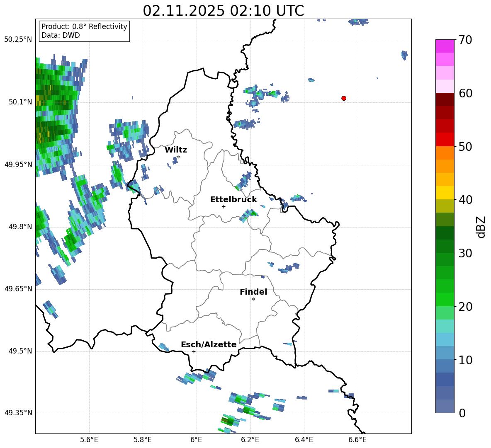
Task: Click the Product: 0.8° Reflectivity text
Action: tap(84, 27)
